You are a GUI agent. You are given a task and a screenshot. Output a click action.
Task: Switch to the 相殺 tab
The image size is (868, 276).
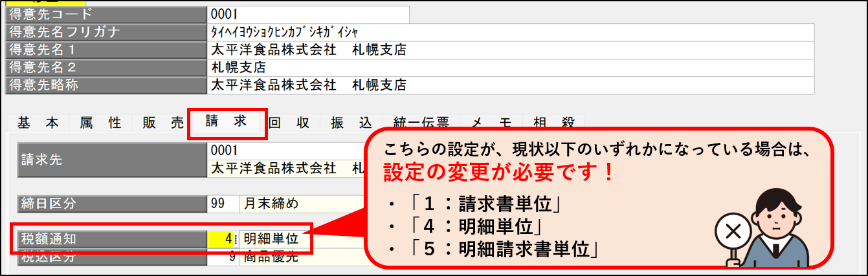(x=553, y=123)
